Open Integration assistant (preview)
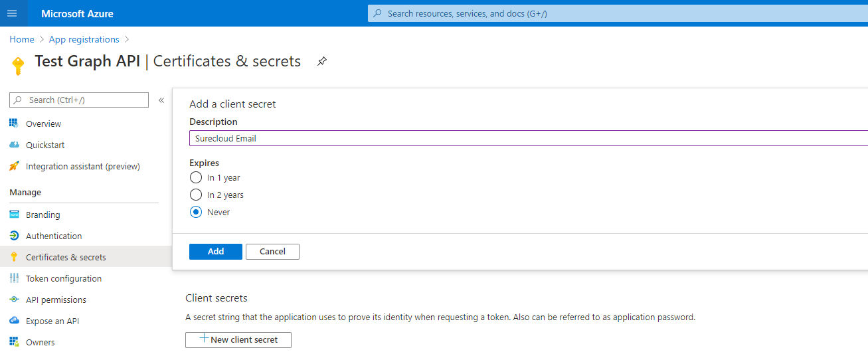This screenshot has width=868, height=354. tap(83, 166)
